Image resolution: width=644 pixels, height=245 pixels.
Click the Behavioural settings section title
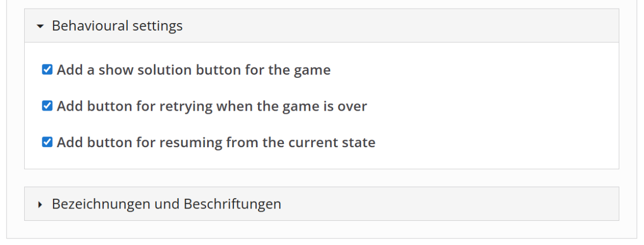click(x=117, y=26)
